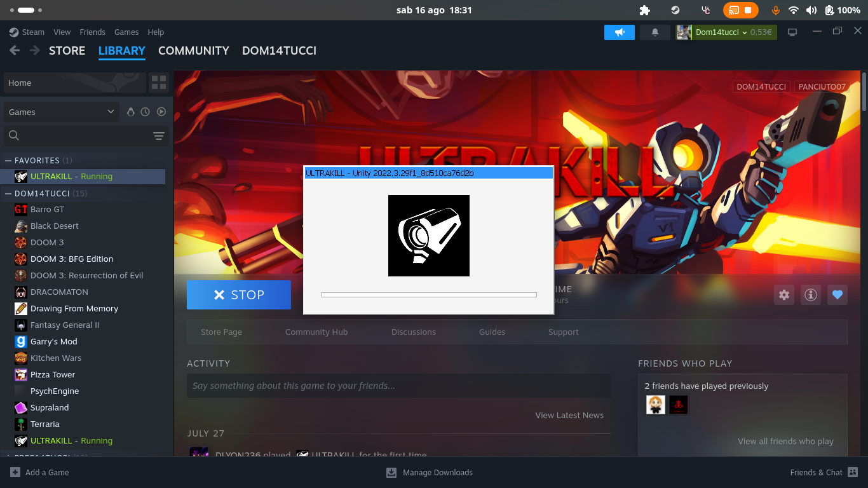Open ULTRAKILL manage settings gear
Screen dimensions: 868x488
point(784,295)
